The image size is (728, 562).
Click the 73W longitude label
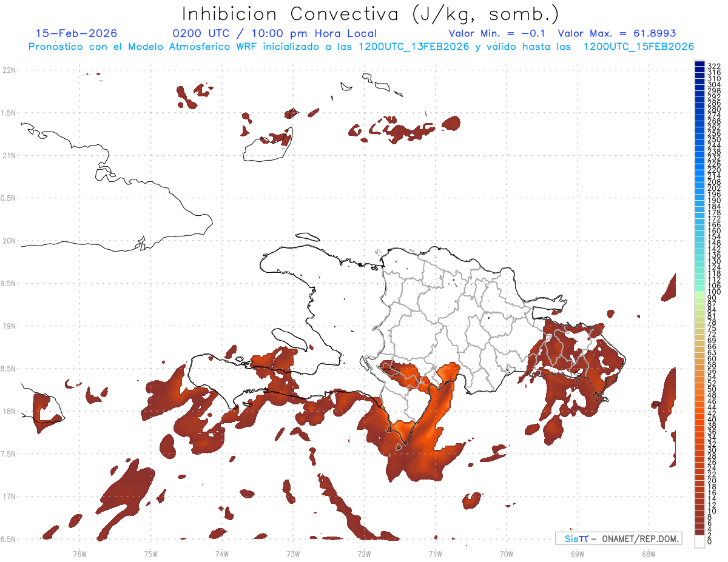pos(292,554)
